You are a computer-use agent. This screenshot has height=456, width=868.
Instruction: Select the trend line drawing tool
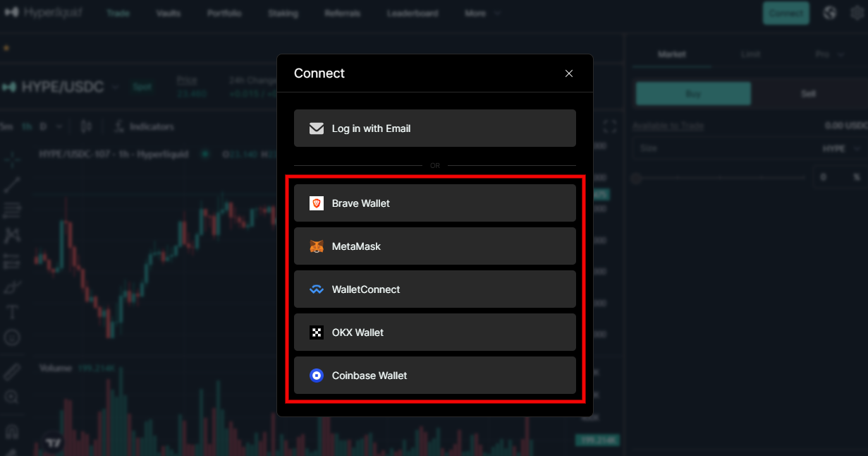(12, 185)
